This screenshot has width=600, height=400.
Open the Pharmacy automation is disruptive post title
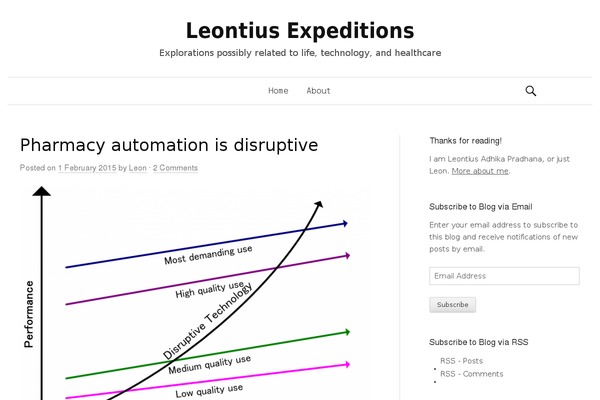169,145
